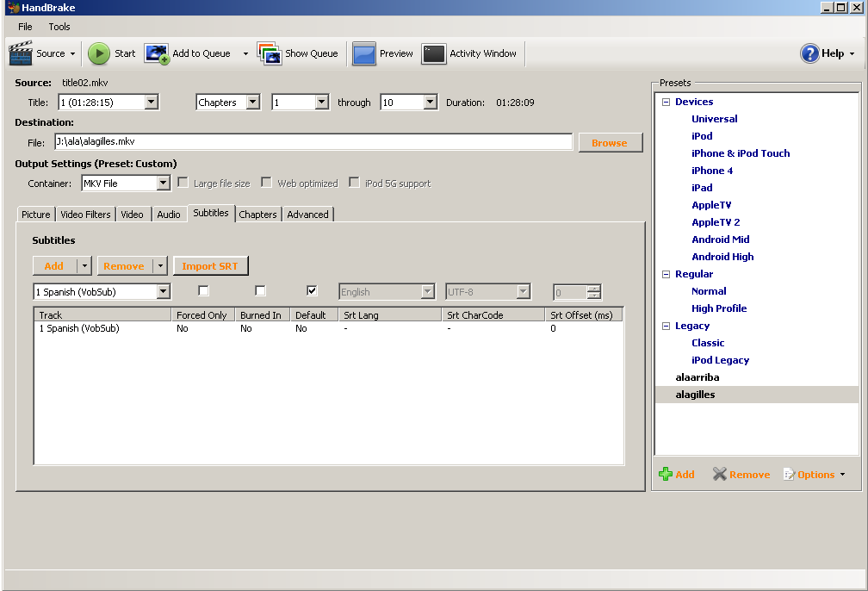Toggle the Burned In checkbox
Screen dimensions: 868x591
coord(260,291)
